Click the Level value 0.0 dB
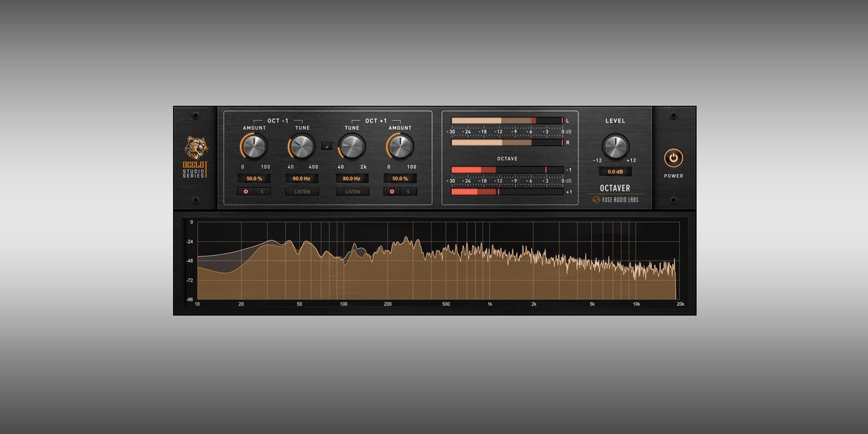 click(x=615, y=171)
